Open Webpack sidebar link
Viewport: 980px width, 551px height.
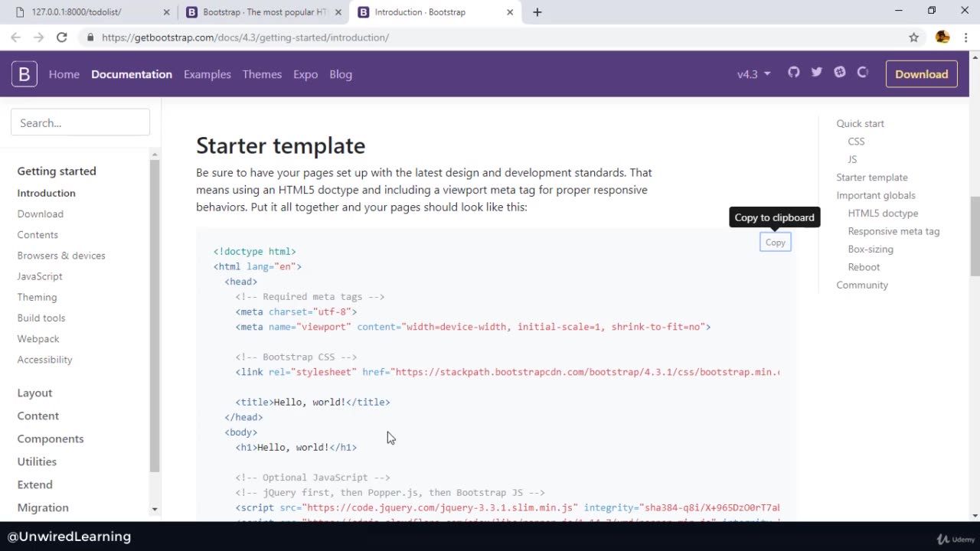38,338
